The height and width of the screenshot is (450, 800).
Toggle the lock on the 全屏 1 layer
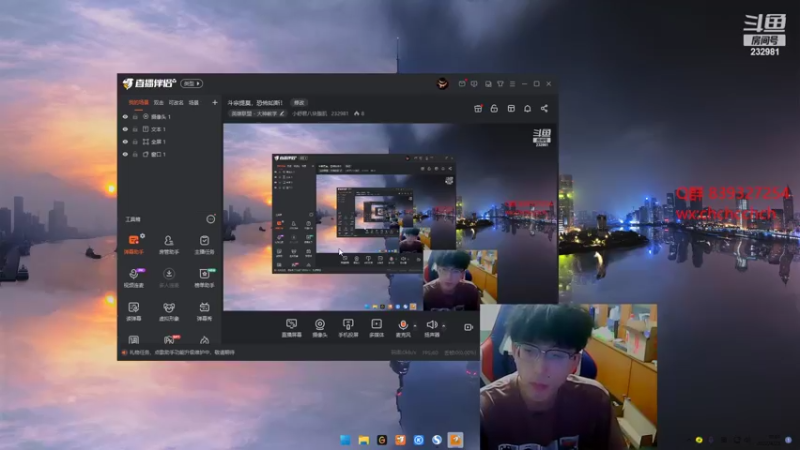135,142
